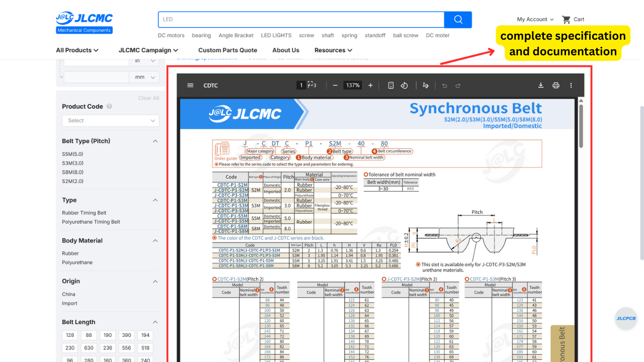644x362 pixels.
Task: Activate the PDF draw annotation tool
Action: coord(425,85)
